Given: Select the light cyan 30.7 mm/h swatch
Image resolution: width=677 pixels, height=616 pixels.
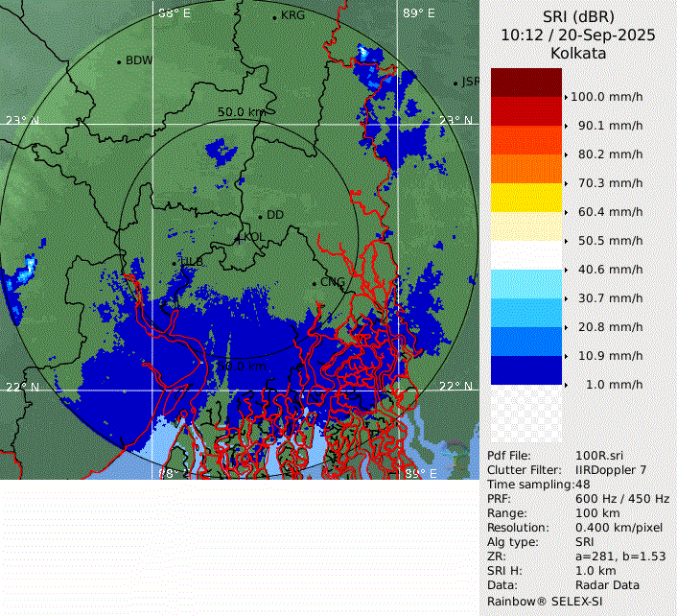Looking at the screenshot, I should 525,284.
